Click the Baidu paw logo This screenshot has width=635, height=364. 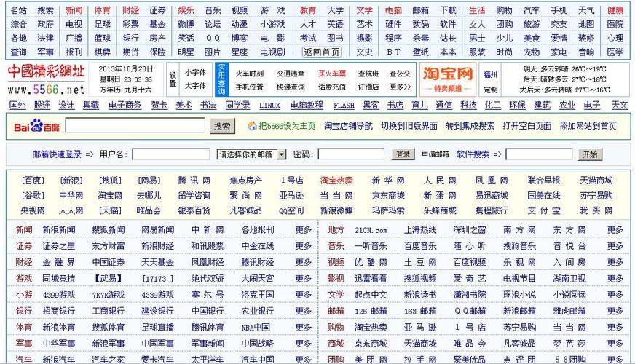[x=37, y=127]
